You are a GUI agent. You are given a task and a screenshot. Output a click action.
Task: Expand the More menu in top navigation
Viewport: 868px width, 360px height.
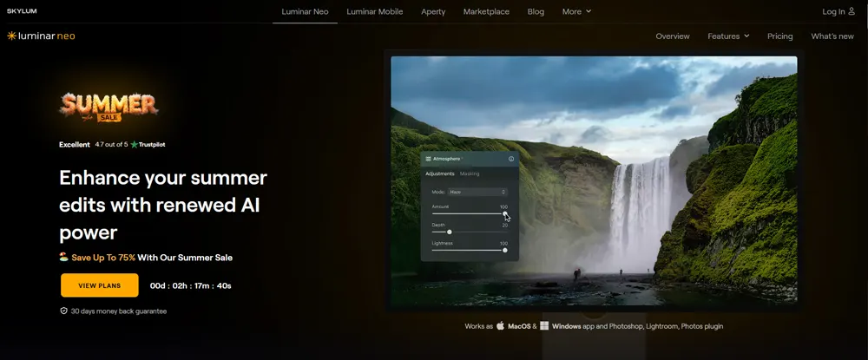point(576,11)
